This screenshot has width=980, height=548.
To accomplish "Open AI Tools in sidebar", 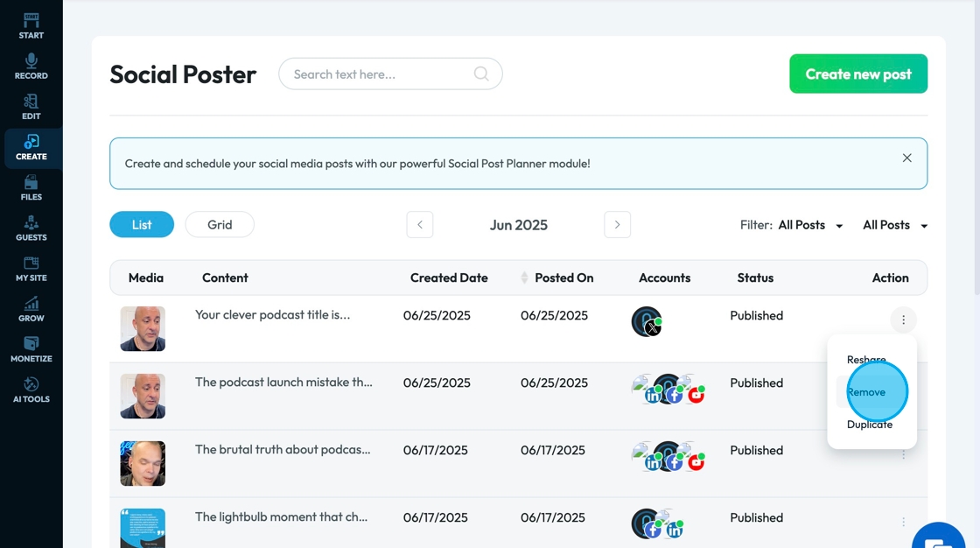I will [x=31, y=390].
